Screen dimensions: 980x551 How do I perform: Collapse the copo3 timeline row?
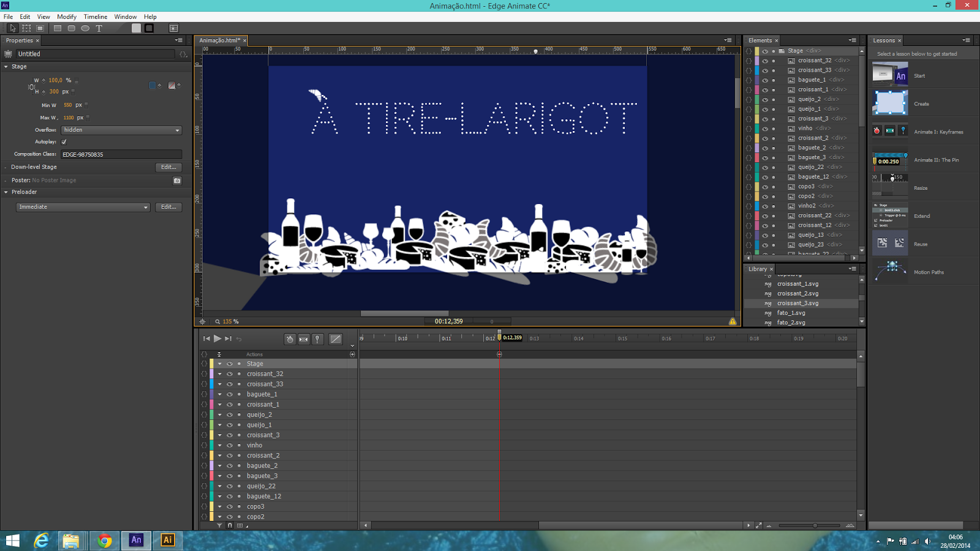(220, 507)
